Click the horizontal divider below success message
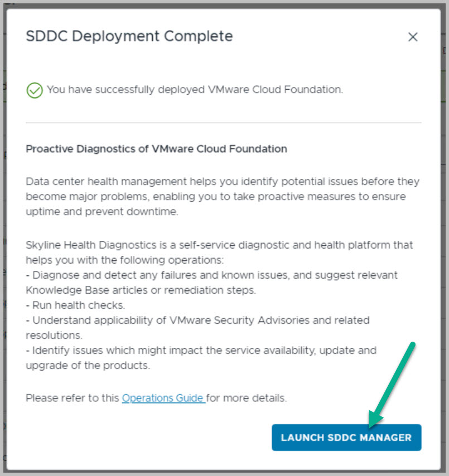 [x=223, y=123]
